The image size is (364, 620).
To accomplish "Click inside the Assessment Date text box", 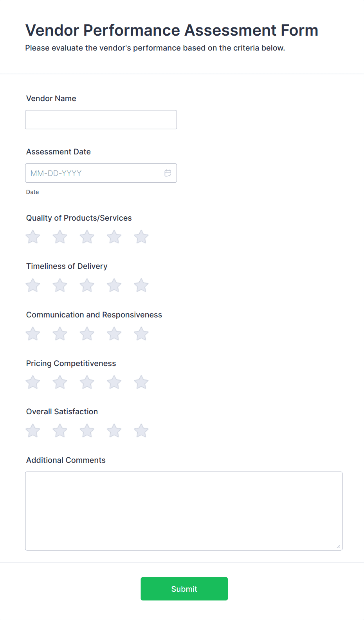I will coord(90,173).
